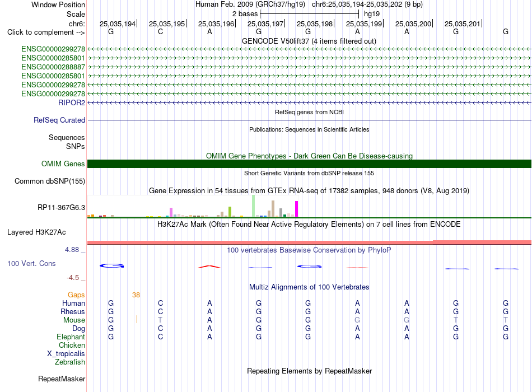Open the RIPOR2 gene label
Screen dimensions: 532x392
pyautogui.click(x=72, y=102)
